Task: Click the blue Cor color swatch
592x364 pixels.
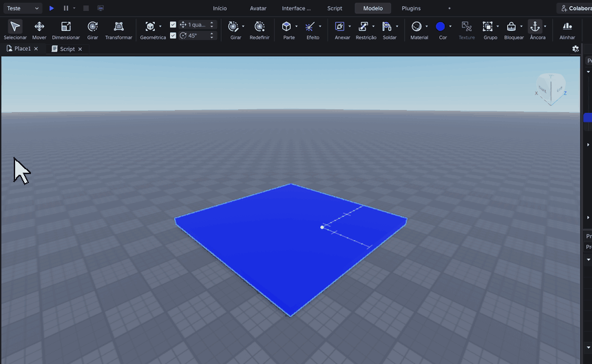Action: click(x=441, y=26)
